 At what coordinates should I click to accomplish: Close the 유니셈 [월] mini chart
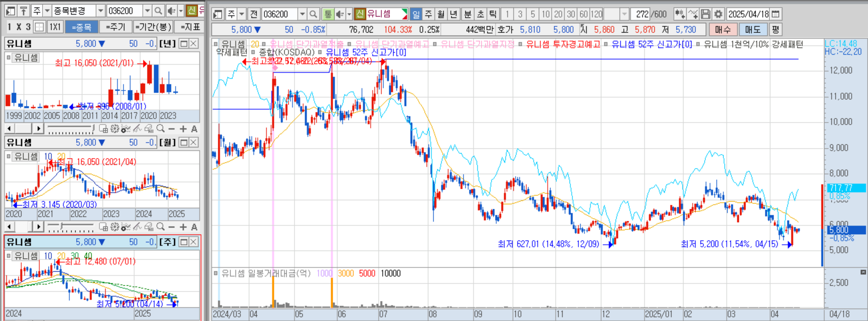[x=194, y=142]
